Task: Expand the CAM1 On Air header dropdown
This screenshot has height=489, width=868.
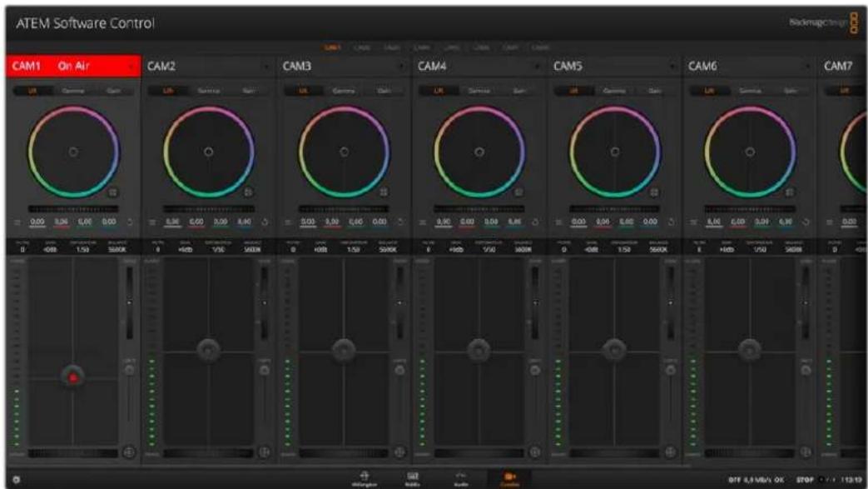Action: point(131,67)
